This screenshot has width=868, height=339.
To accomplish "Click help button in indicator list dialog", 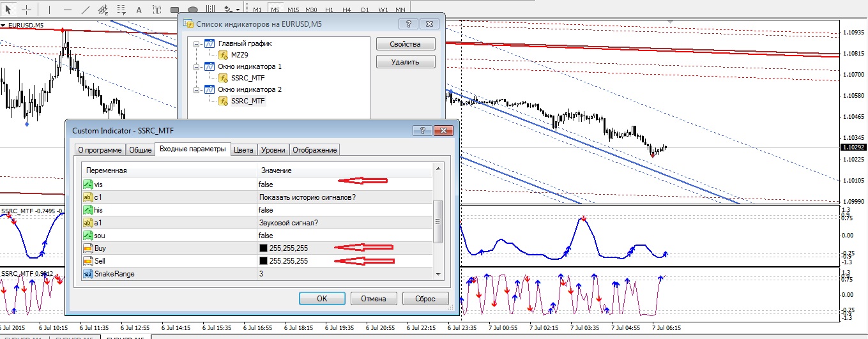I will (407, 24).
